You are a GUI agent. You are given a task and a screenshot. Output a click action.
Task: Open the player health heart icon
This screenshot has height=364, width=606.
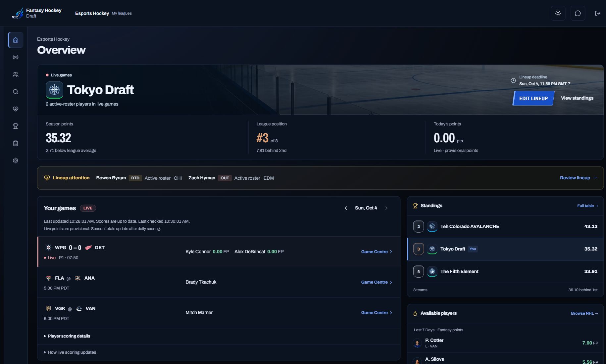click(16, 109)
